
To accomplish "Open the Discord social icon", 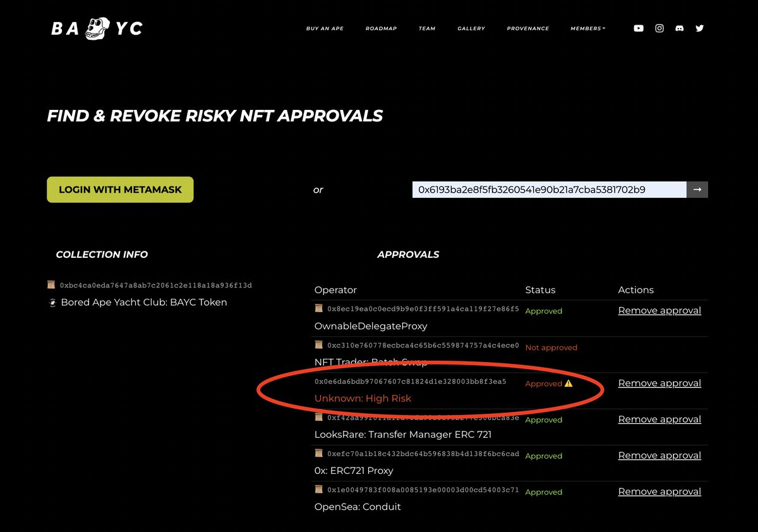I will click(680, 28).
